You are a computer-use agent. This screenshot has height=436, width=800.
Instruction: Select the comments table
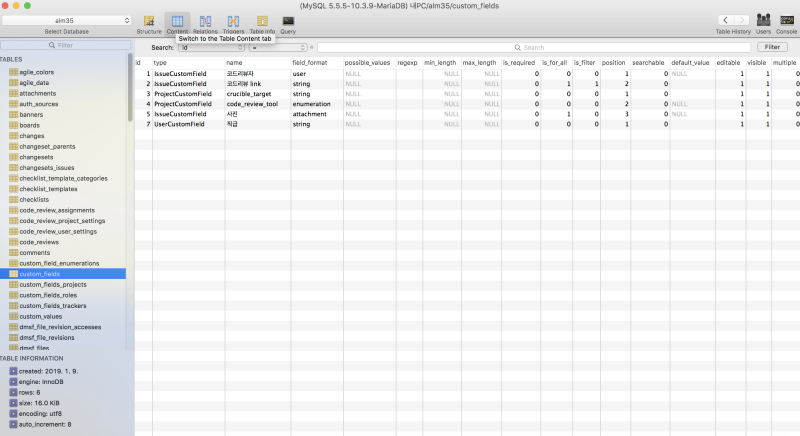[x=35, y=253]
